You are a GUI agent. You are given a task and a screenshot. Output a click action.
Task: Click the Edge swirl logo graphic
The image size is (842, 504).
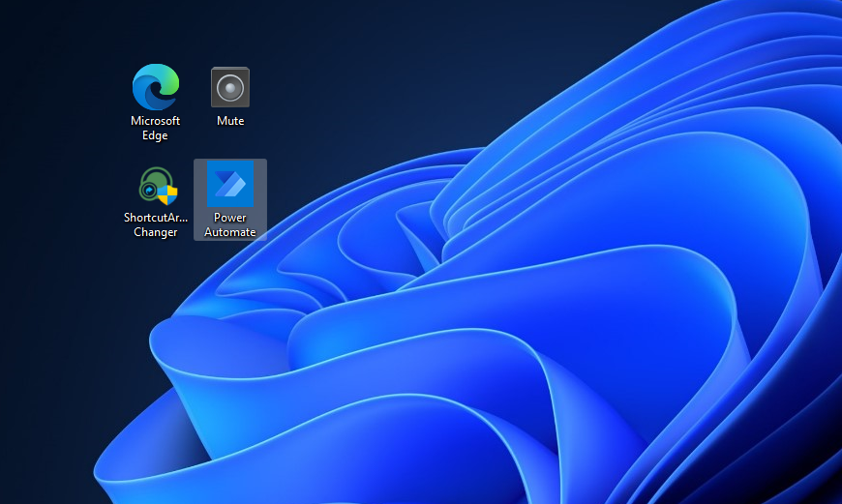pyautogui.click(x=156, y=87)
